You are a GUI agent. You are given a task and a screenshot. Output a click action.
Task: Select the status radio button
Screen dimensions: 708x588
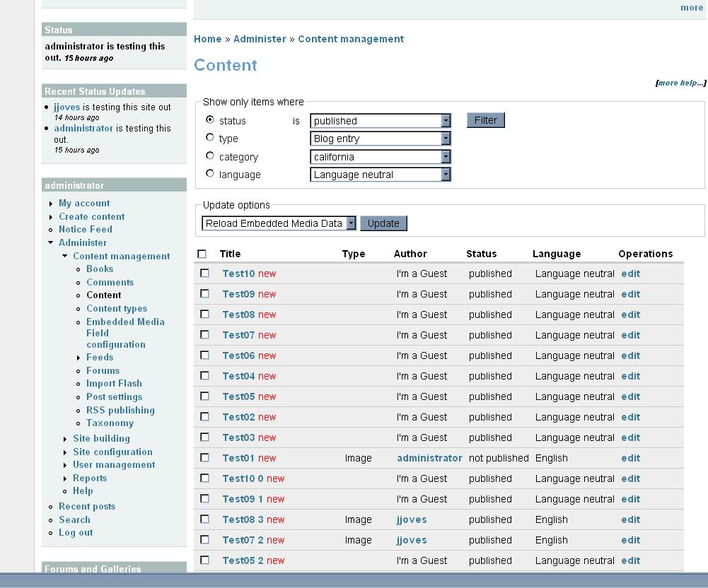click(x=209, y=120)
